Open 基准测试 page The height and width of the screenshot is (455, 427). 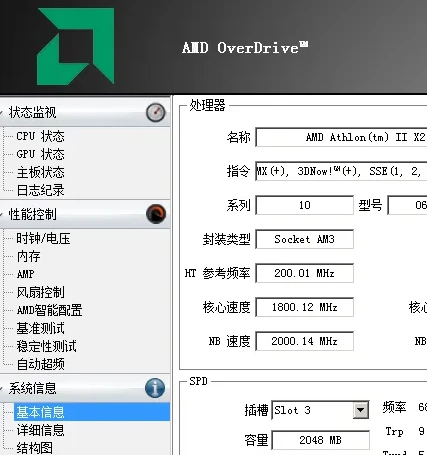[40, 328]
